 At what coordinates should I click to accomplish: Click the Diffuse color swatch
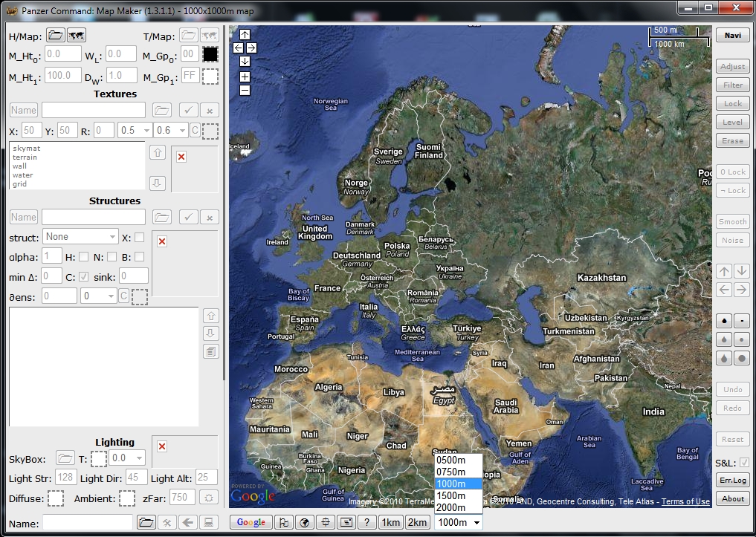point(56,498)
